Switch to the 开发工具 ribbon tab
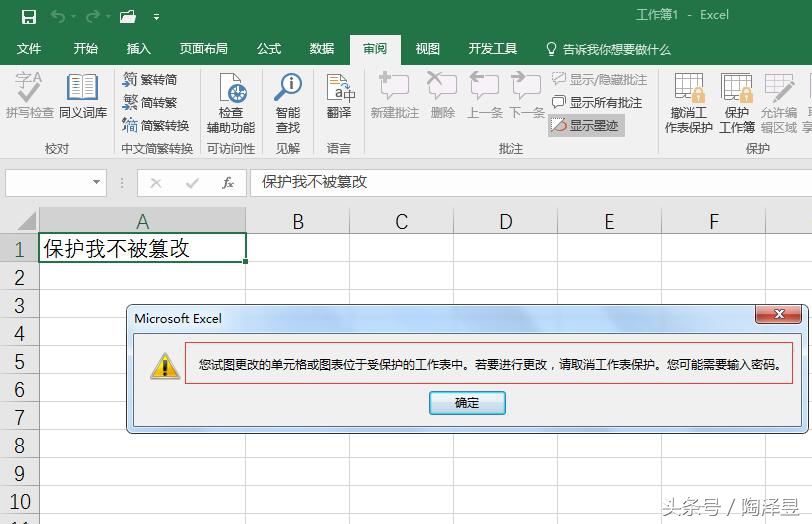Image resolution: width=812 pixels, height=524 pixels. [x=492, y=49]
